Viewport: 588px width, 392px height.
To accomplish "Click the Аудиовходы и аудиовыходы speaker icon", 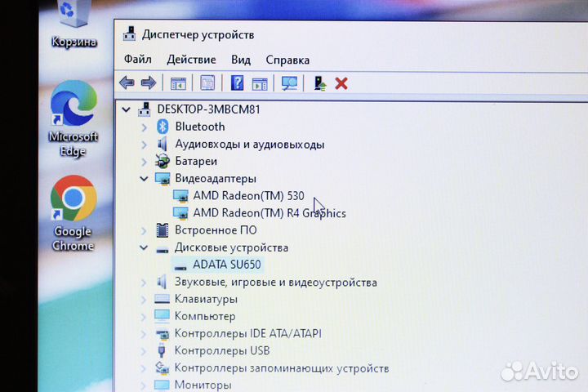I will [162, 144].
